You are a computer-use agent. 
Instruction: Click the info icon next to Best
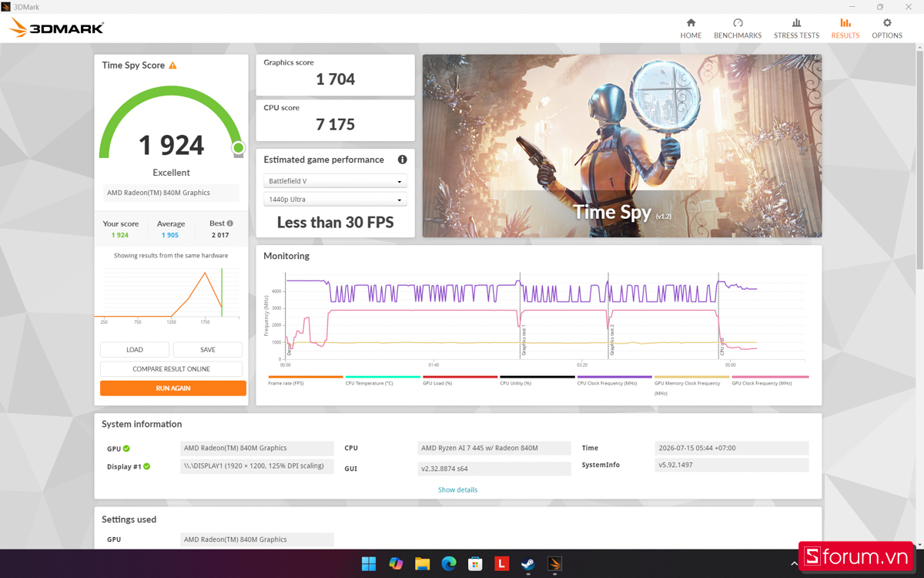(x=229, y=223)
